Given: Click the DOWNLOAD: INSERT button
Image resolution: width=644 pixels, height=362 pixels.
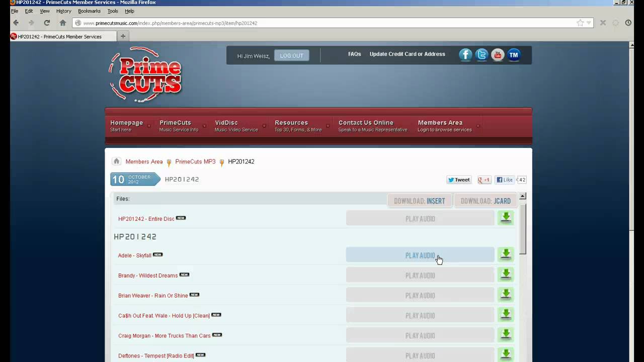Looking at the screenshot, I should tap(420, 201).
